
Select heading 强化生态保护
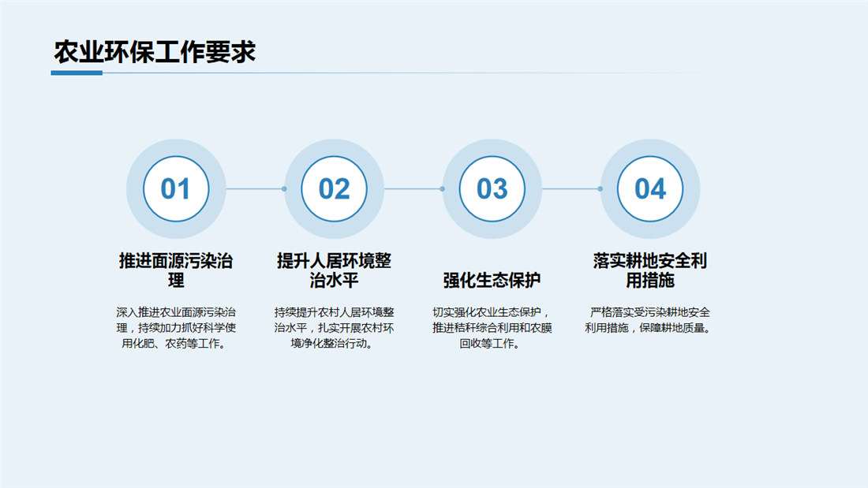point(492,280)
